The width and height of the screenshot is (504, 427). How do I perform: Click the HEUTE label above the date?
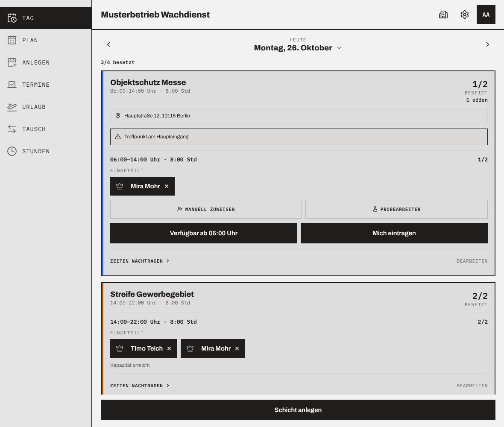pyautogui.click(x=298, y=40)
